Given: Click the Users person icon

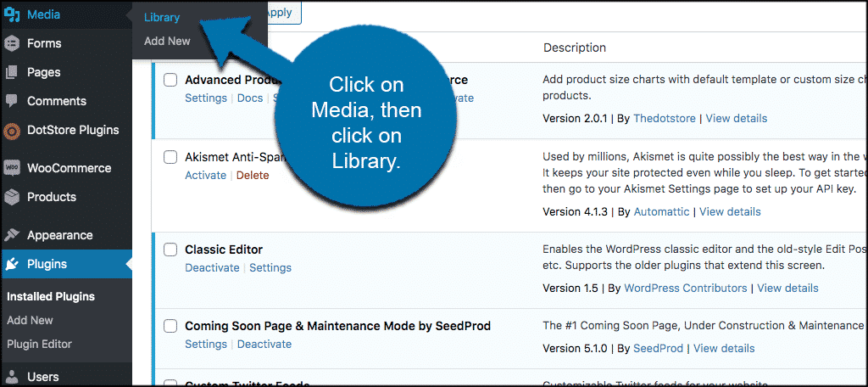Looking at the screenshot, I should pos(12,377).
